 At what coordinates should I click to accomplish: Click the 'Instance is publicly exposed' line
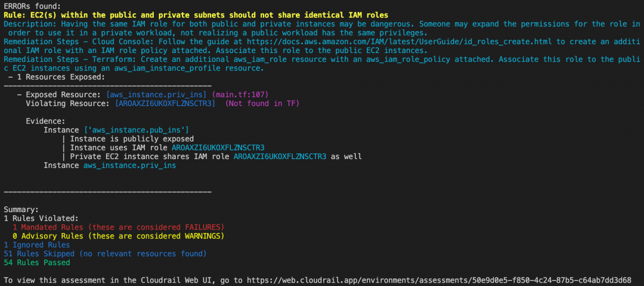pos(132,139)
